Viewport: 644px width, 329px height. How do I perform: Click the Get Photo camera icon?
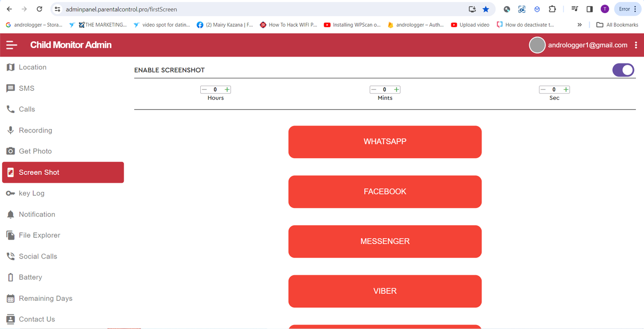click(x=11, y=151)
